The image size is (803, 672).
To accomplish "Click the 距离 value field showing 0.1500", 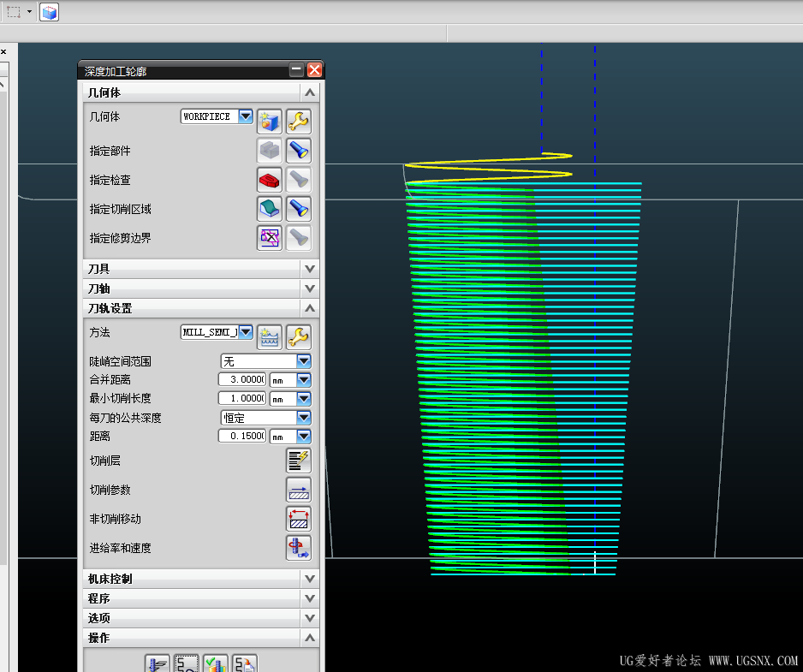I will (241, 437).
